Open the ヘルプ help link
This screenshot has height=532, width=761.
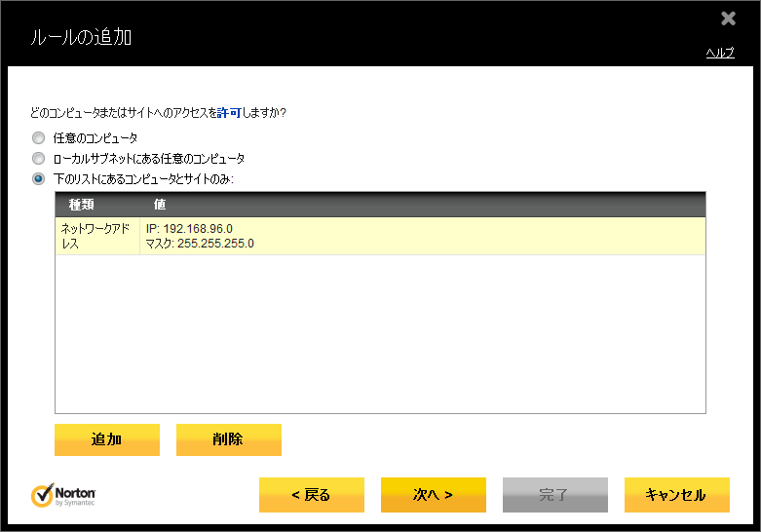[719, 53]
